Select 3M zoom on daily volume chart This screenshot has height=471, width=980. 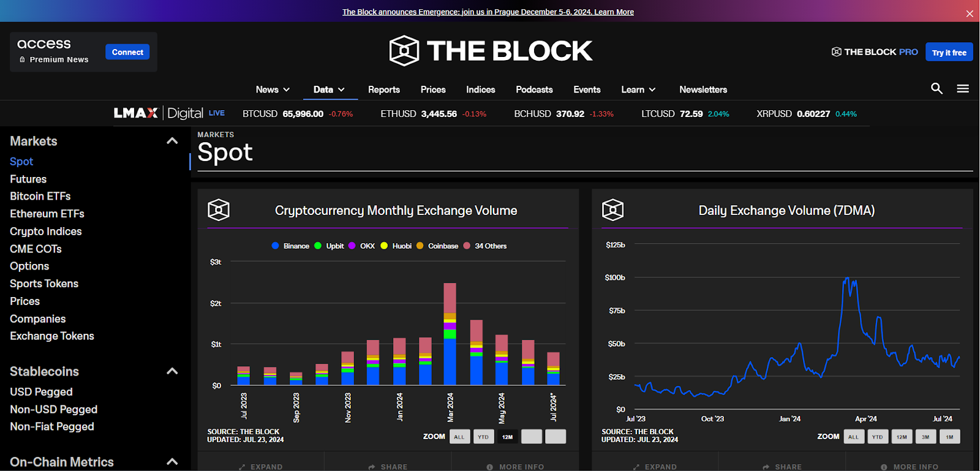coord(925,437)
